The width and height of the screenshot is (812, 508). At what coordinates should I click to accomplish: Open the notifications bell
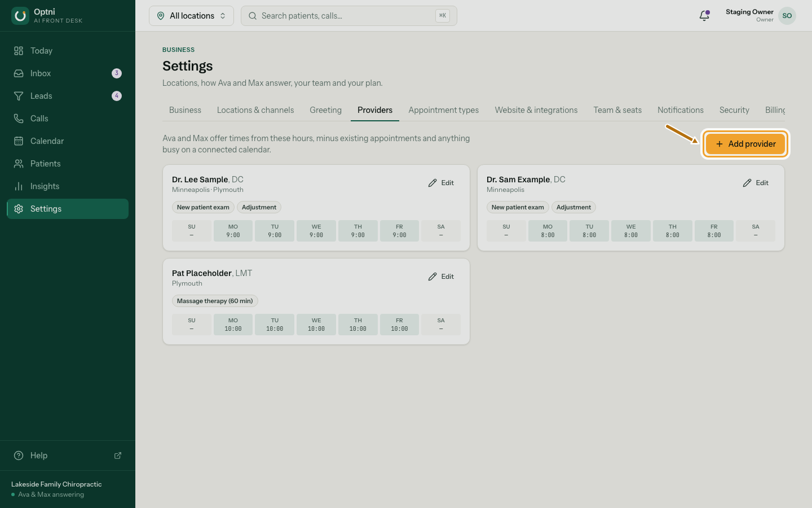pos(704,16)
